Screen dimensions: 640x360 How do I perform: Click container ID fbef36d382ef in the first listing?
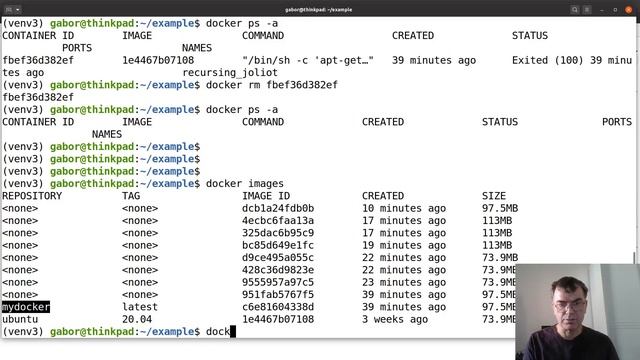pos(38,60)
